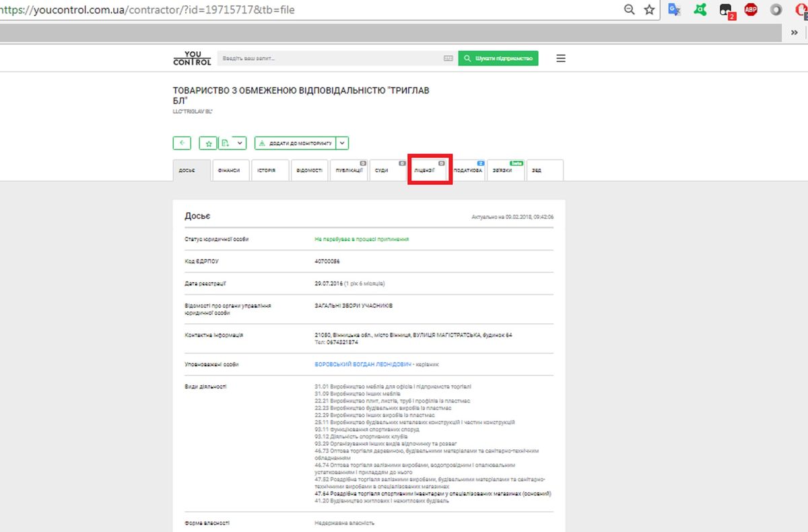
Task: Select the Досьє tab
Action: coord(191,170)
